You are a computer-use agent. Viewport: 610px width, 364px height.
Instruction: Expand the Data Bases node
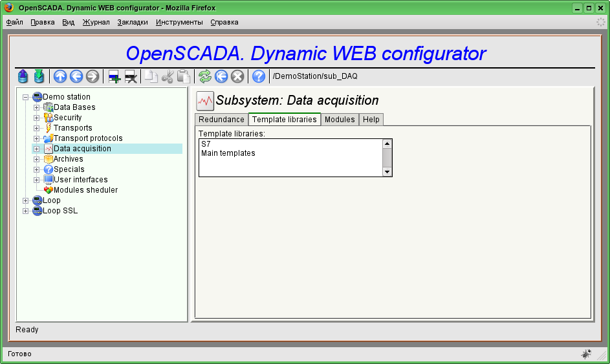[x=37, y=107]
